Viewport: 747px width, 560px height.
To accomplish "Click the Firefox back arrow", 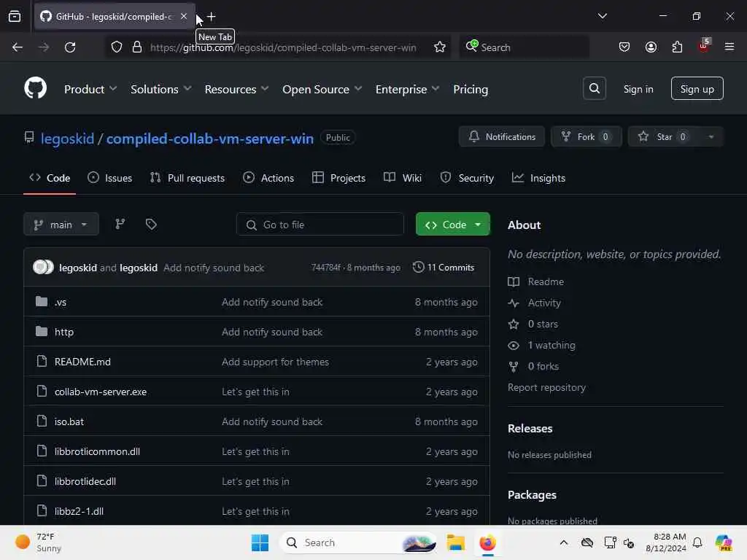I will click(x=18, y=47).
